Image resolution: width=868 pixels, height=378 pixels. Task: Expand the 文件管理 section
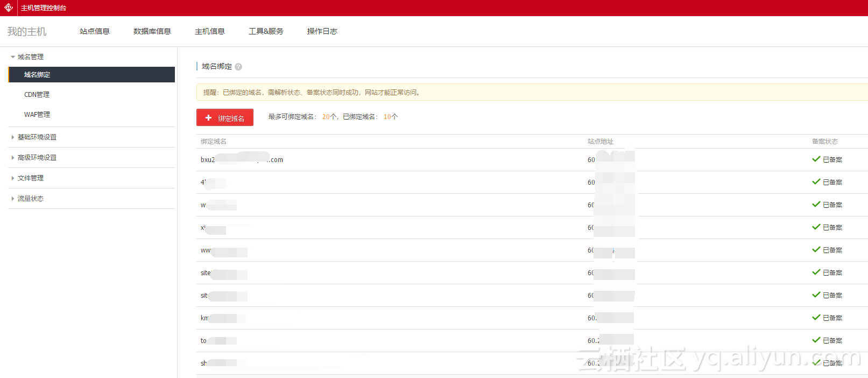click(x=31, y=178)
